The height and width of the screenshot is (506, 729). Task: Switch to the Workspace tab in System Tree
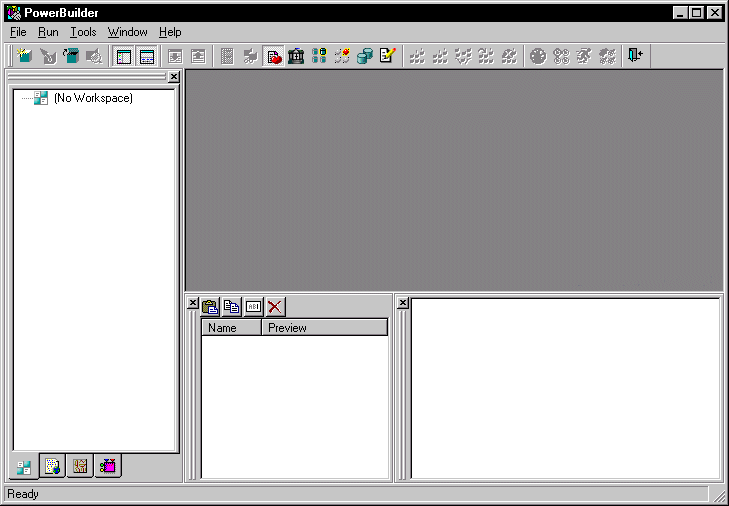[24, 467]
